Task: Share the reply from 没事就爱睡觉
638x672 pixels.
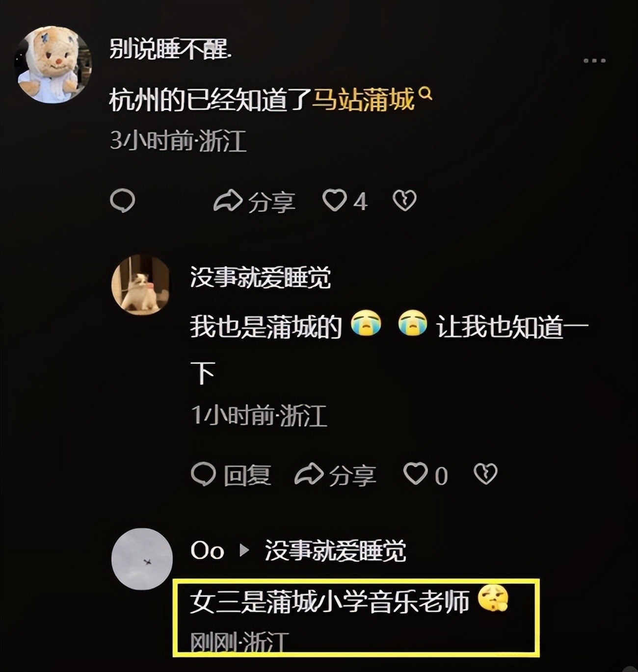Action: pyautogui.click(x=335, y=474)
